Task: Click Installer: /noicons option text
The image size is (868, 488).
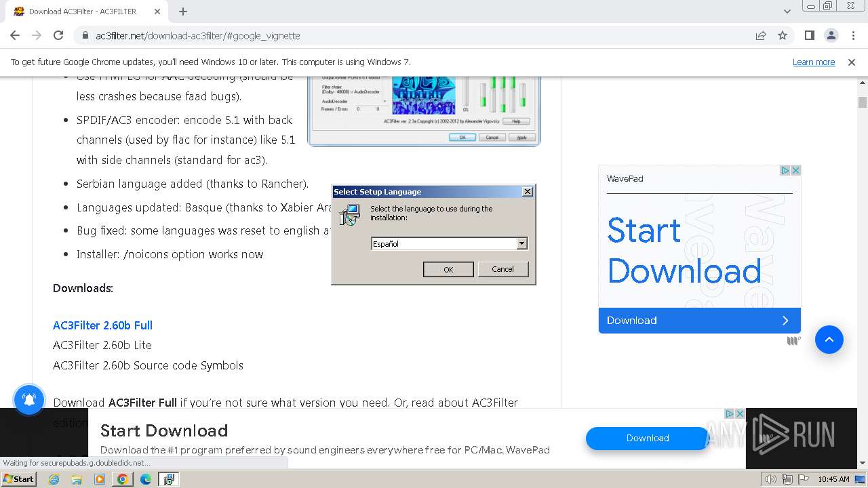Action: coord(170,254)
